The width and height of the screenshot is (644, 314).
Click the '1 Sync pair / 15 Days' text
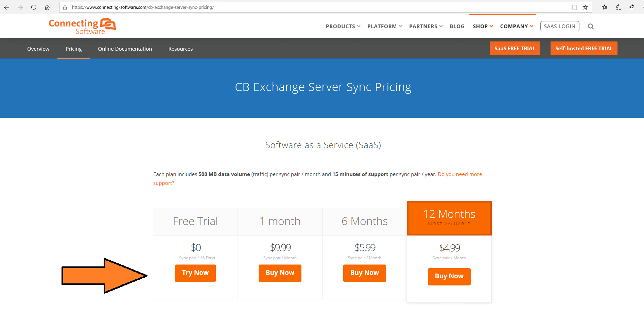[195, 258]
